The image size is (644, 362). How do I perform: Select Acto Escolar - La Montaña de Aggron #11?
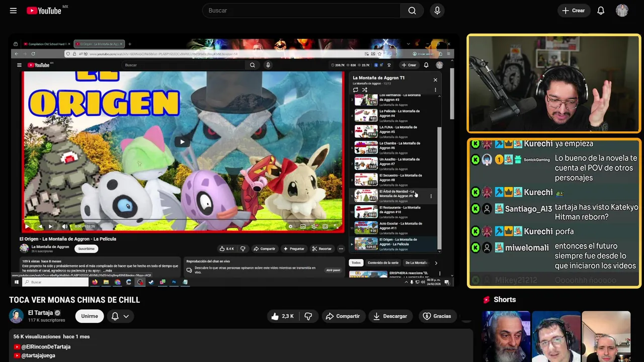pos(394,228)
